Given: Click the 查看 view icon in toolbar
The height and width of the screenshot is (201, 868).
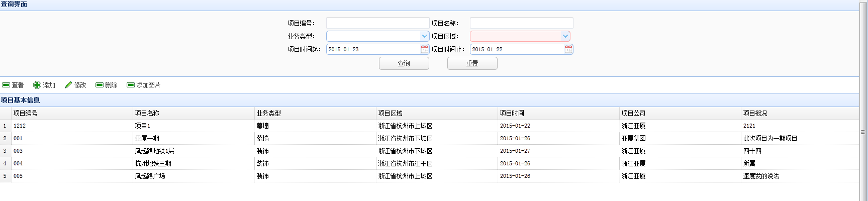Looking at the screenshot, I should click(x=6, y=85).
